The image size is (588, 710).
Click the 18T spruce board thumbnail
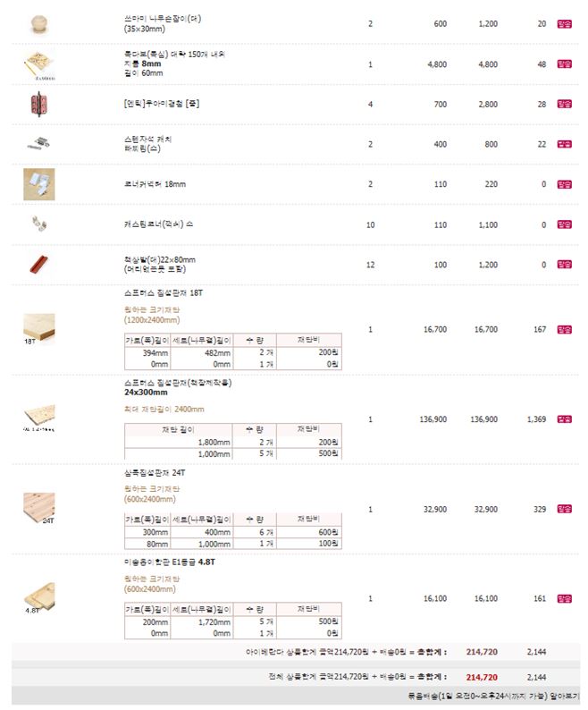pos(39,329)
